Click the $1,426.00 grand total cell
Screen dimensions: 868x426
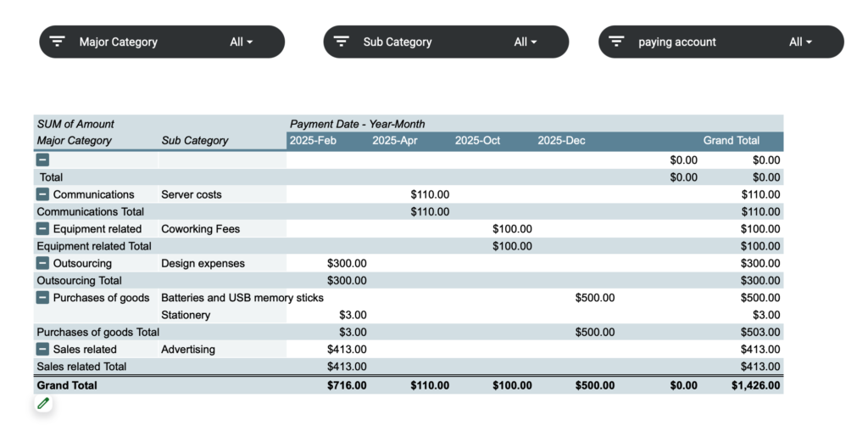tap(755, 385)
